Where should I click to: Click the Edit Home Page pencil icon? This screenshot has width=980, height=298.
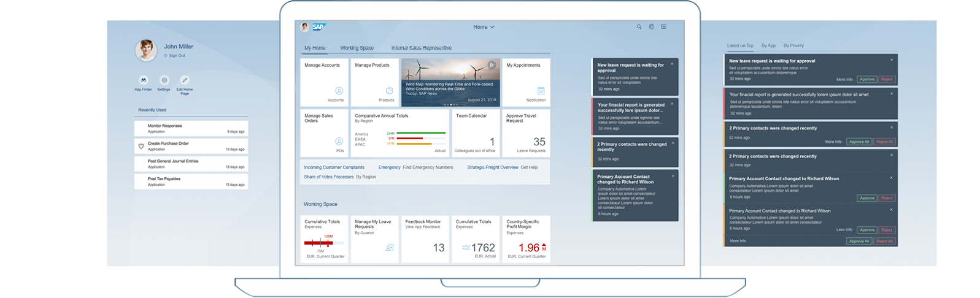click(185, 80)
